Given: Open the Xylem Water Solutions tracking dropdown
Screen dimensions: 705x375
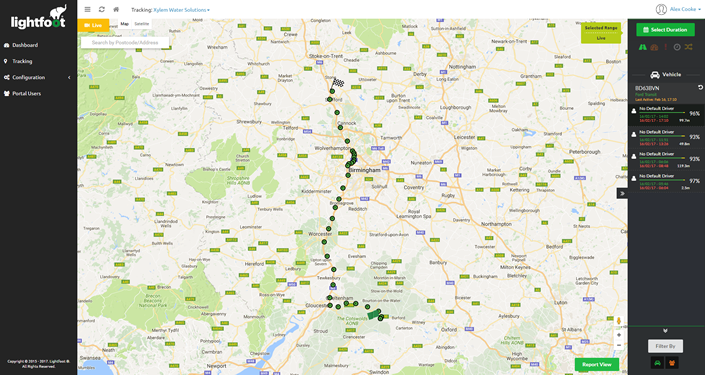Looking at the screenshot, I should click(x=181, y=9).
